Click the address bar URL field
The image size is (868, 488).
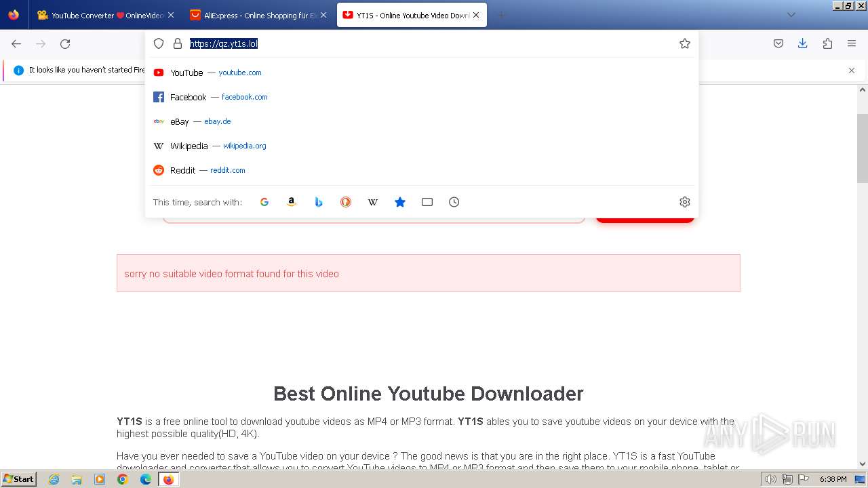pos(431,43)
